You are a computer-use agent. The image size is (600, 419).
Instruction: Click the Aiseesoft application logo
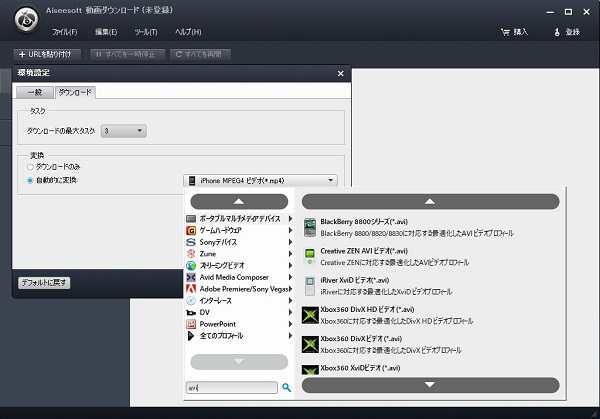[26, 20]
